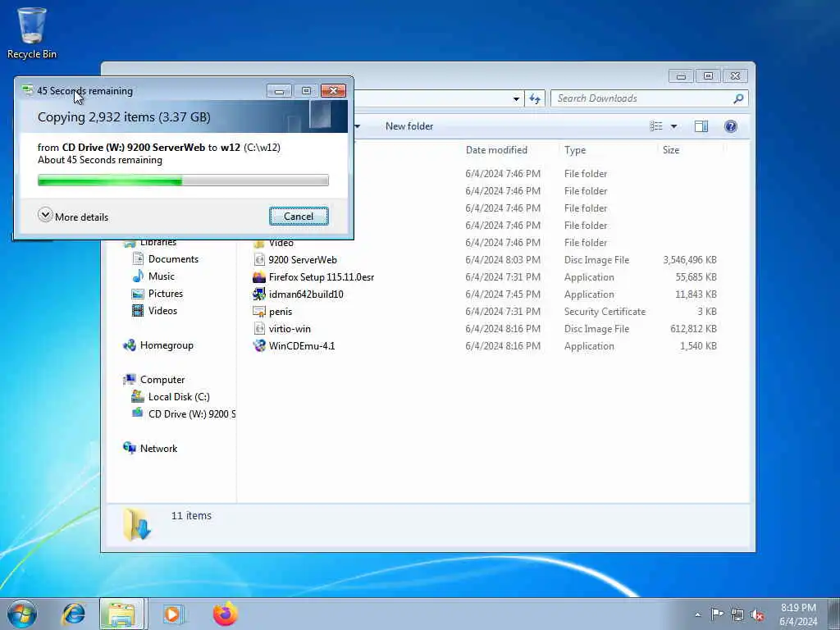Click the network tray icon
The width and height of the screenshot is (840, 630).
click(737, 614)
